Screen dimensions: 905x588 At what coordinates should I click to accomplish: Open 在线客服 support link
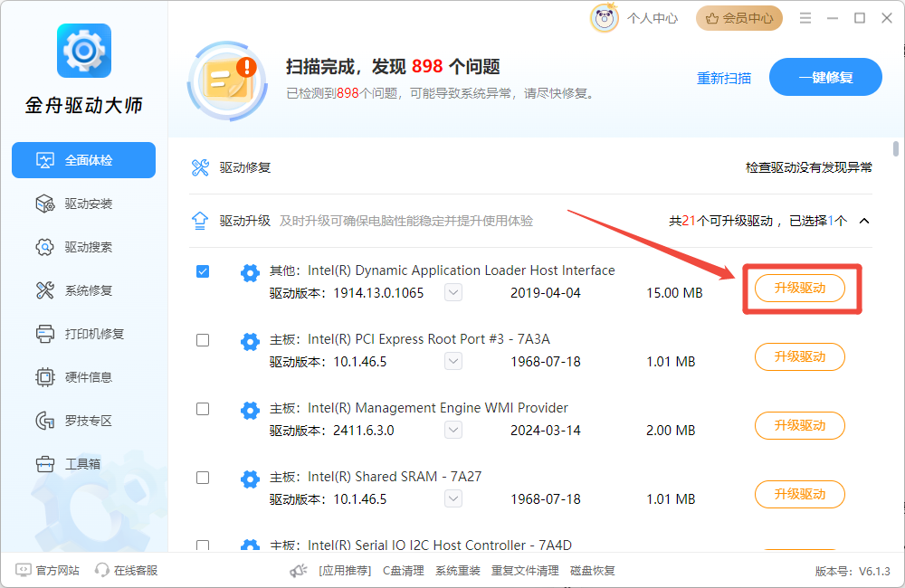click(127, 570)
